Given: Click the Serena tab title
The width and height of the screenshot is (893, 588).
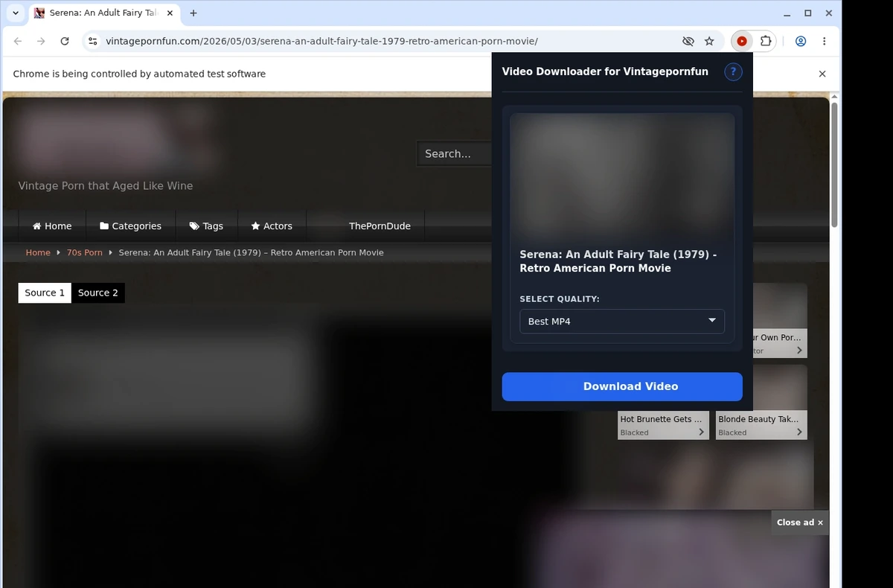Looking at the screenshot, I should (103, 13).
